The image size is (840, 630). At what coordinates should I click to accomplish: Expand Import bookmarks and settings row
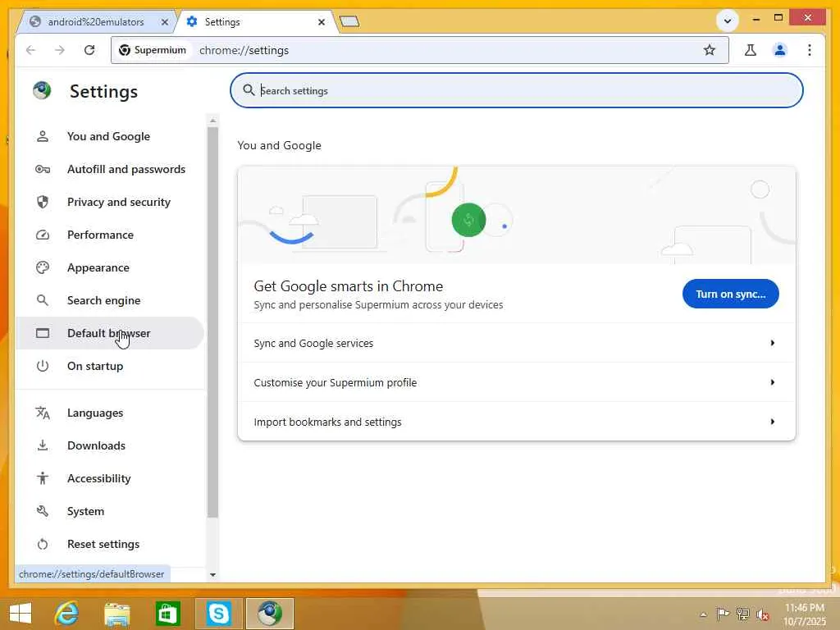point(517,422)
